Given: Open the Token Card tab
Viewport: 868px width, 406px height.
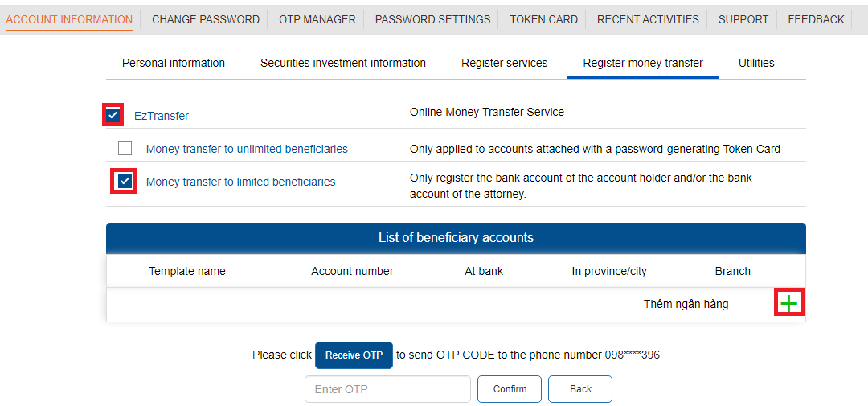Looking at the screenshot, I should (543, 19).
